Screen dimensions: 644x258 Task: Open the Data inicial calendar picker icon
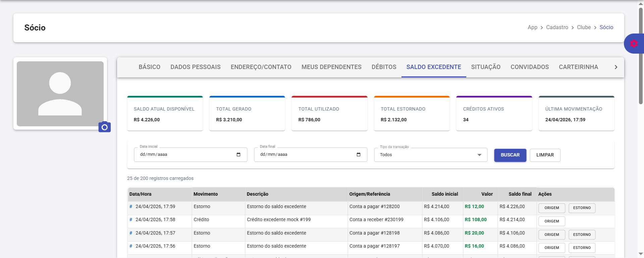[238, 154]
